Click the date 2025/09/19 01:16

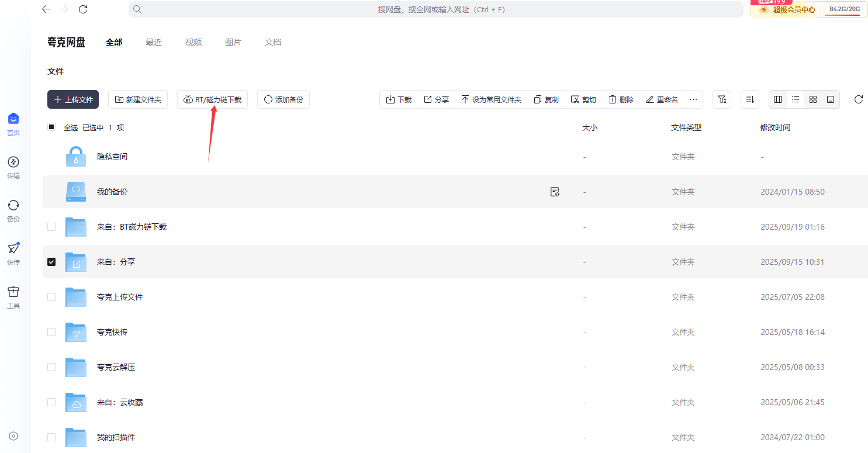793,227
